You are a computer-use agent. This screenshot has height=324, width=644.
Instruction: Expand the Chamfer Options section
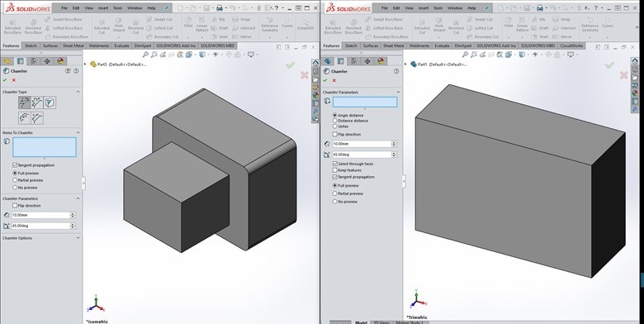point(78,238)
